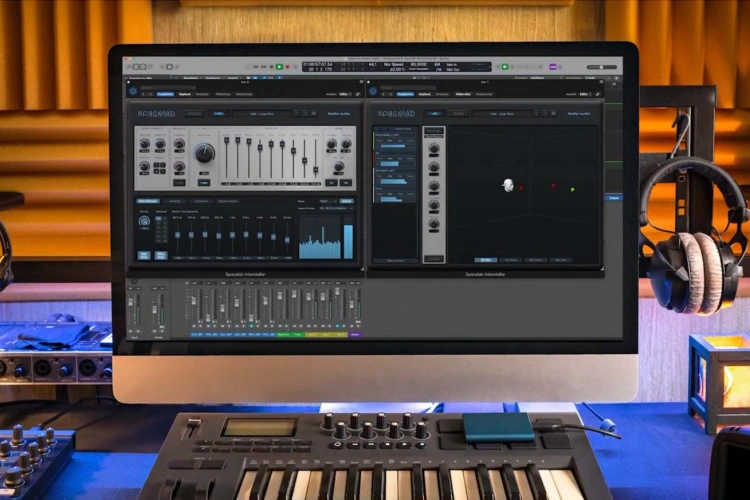Image resolution: width=750 pixels, height=500 pixels.
Task: Click the Rewind button in the transport
Action: [255, 67]
